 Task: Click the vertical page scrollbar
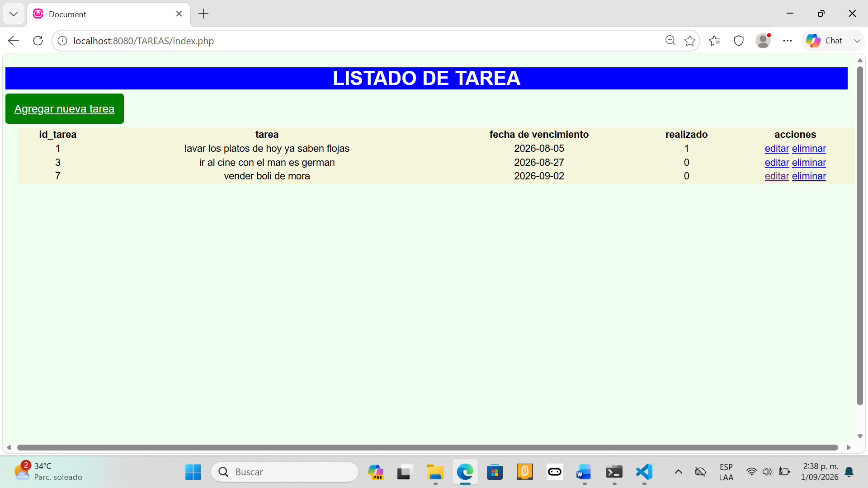[x=860, y=236]
